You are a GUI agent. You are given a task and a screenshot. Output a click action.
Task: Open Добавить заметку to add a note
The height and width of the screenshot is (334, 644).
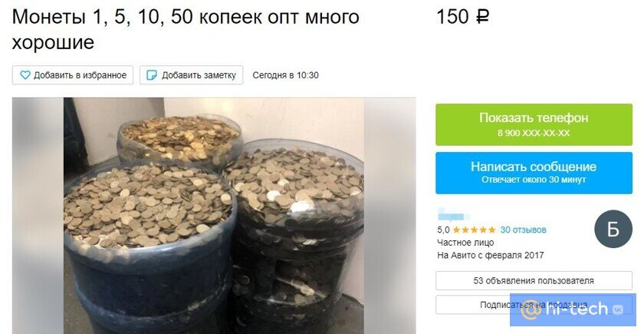(x=192, y=75)
